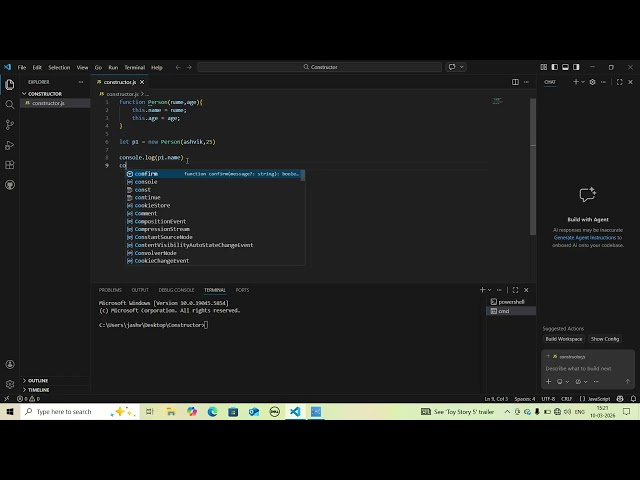Viewport: 640px width, 480px height.
Task: Open the model picker dropdown in chat input
Action: tap(581, 382)
